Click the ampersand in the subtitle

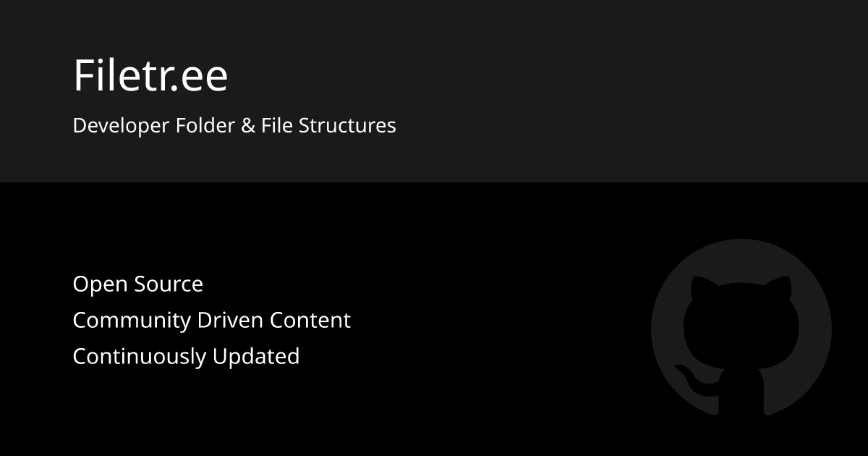click(248, 126)
